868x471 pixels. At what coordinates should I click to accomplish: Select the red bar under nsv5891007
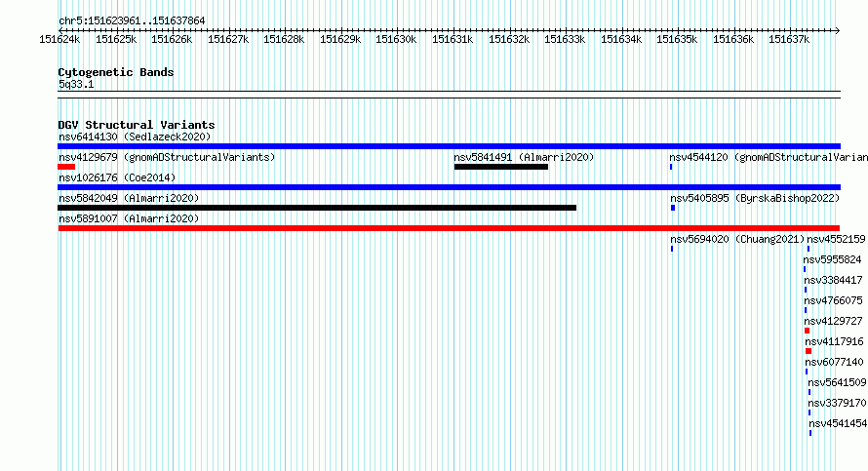(449, 228)
